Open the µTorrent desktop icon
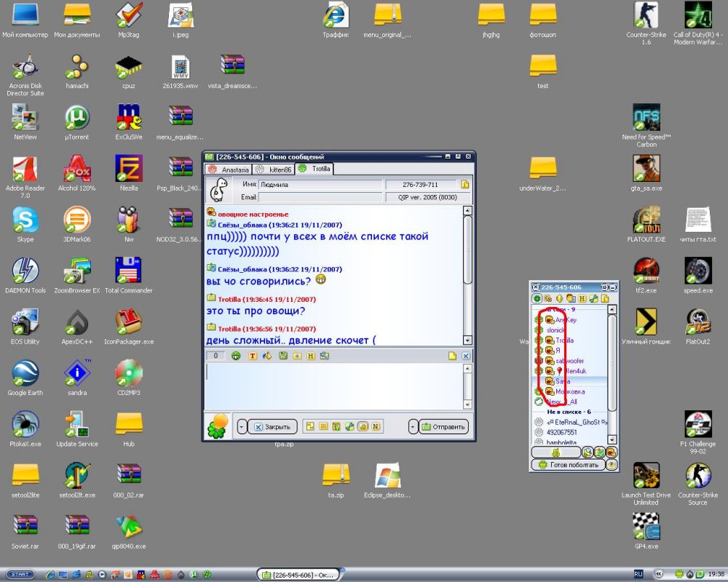Image resolution: width=728 pixels, height=582 pixels. click(76, 121)
